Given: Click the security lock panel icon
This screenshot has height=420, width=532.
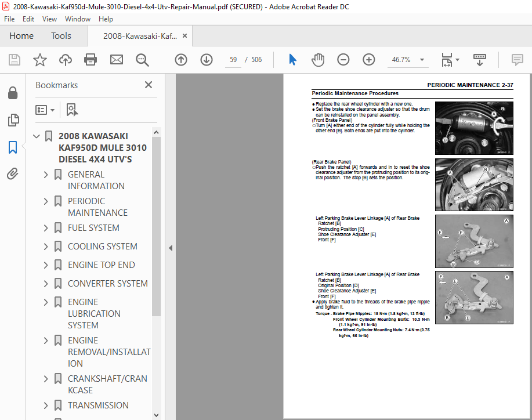Looking at the screenshot, I should (13, 93).
